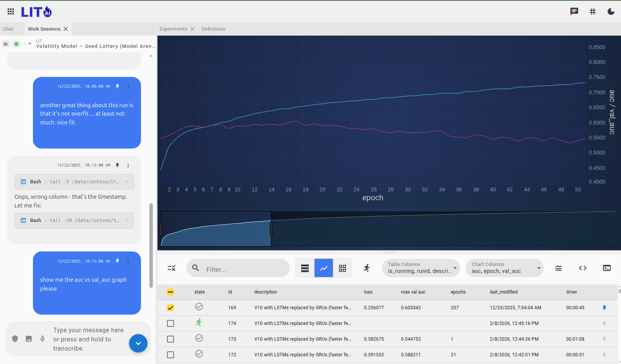Switch to line chart view
Screen dimensions: 621x364
[x=324, y=268]
